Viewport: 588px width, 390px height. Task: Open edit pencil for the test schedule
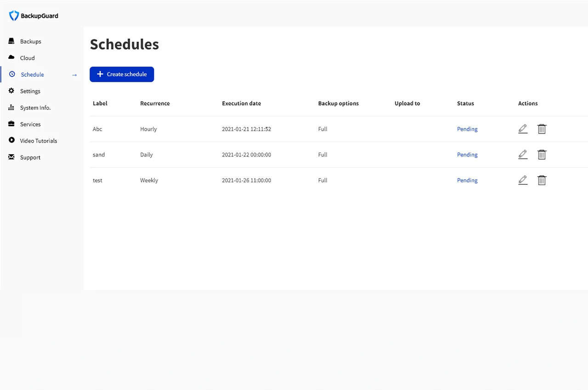523,180
